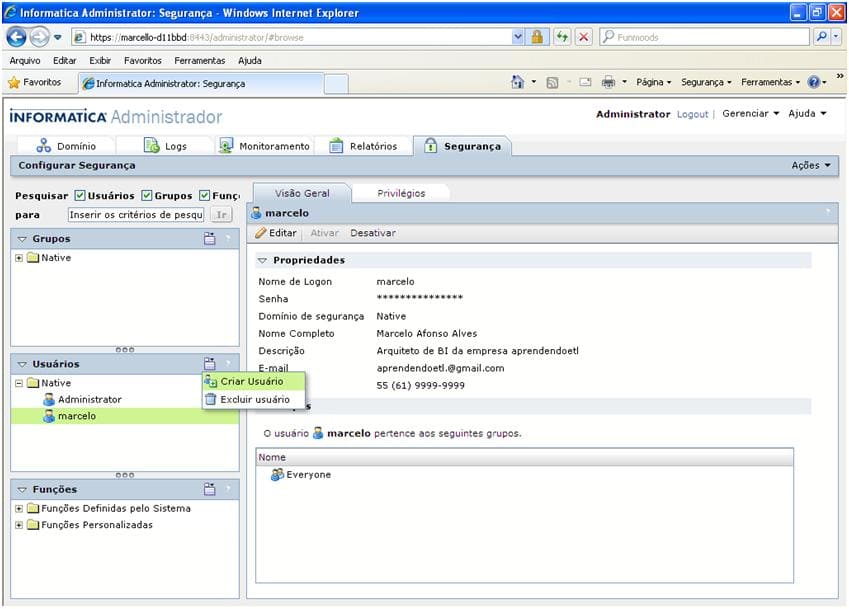Click the Ir search button
849x609 pixels.
tap(221, 215)
